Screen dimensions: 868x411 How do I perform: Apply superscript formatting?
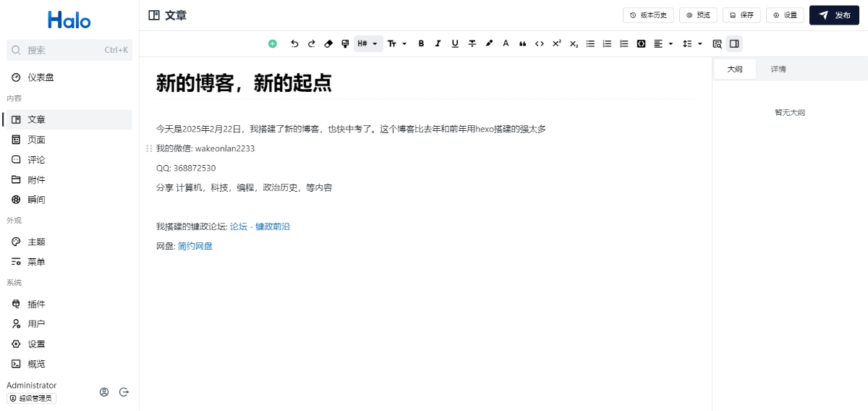(x=556, y=43)
